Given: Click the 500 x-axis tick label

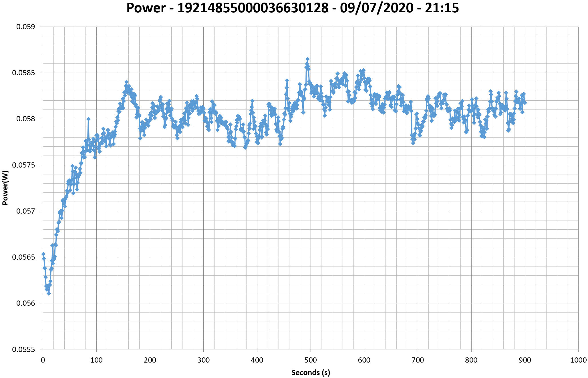Looking at the screenshot, I should [x=311, y=360].
